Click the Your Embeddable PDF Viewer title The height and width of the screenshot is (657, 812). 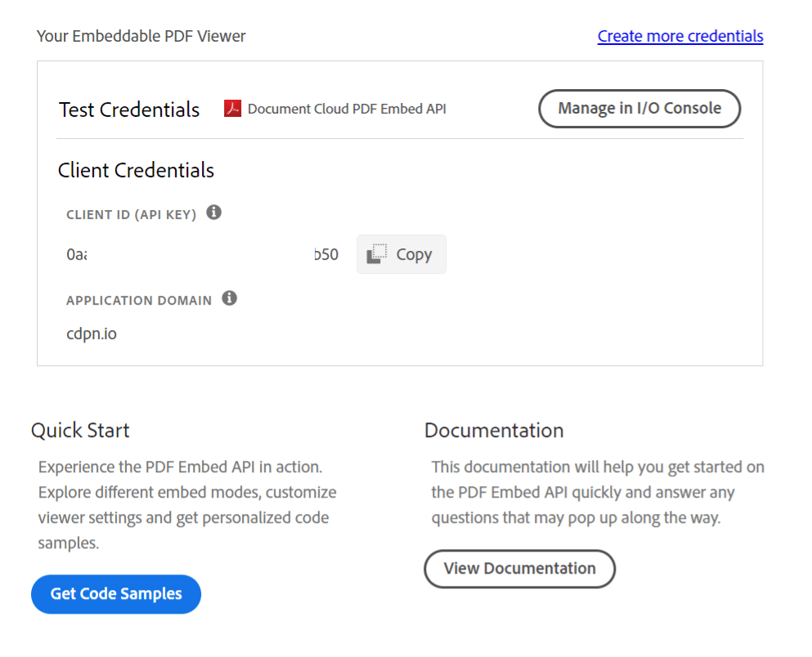pos(141,36)
